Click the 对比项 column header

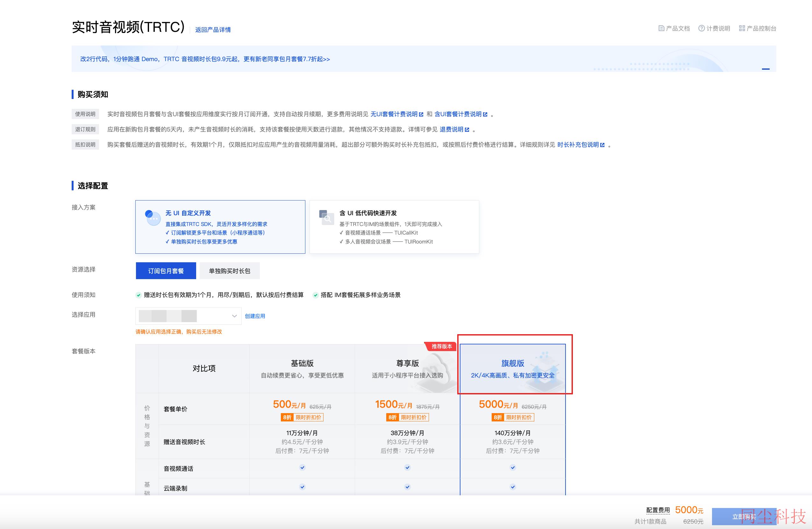point(204,369)
